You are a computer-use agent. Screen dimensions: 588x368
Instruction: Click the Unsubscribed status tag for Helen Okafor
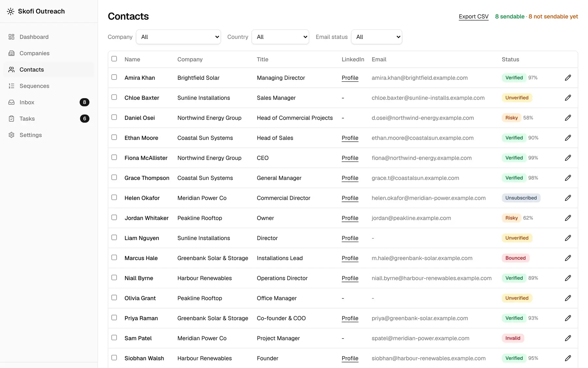pyautogui.click(x=521, y=198)
